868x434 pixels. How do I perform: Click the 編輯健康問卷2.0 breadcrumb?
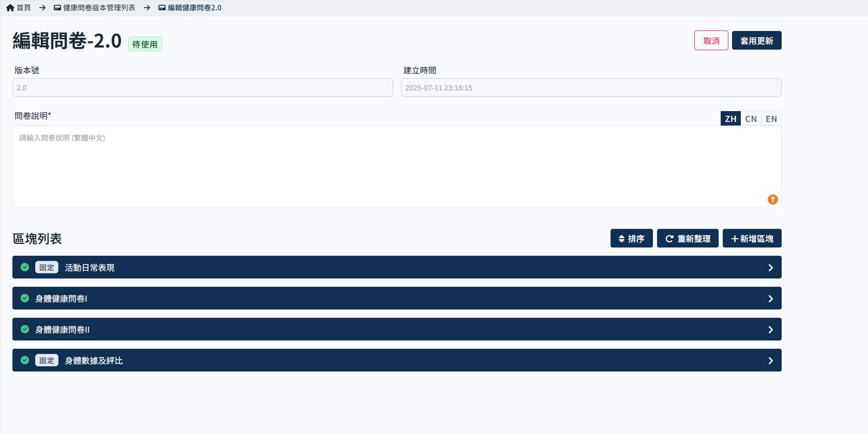pos(190,8)
